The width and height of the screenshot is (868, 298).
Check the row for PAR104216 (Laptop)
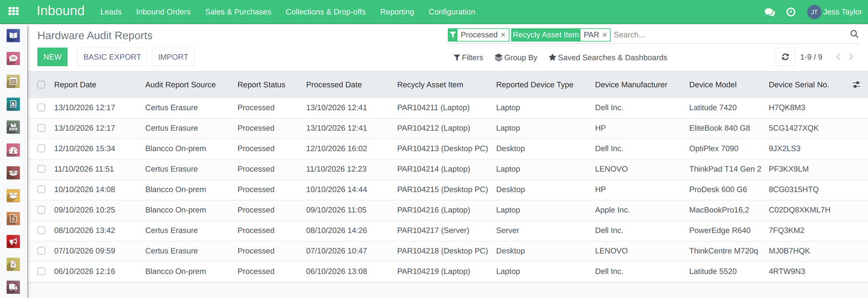(41, 210)
